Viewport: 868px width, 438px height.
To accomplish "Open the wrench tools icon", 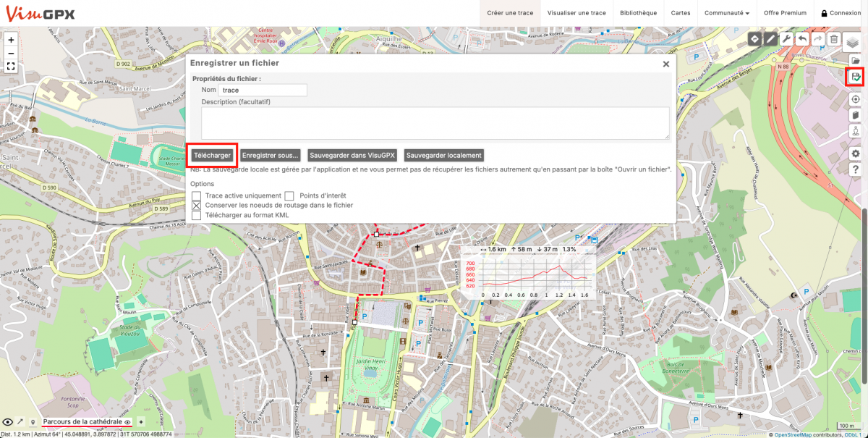I will click(787, 39).
